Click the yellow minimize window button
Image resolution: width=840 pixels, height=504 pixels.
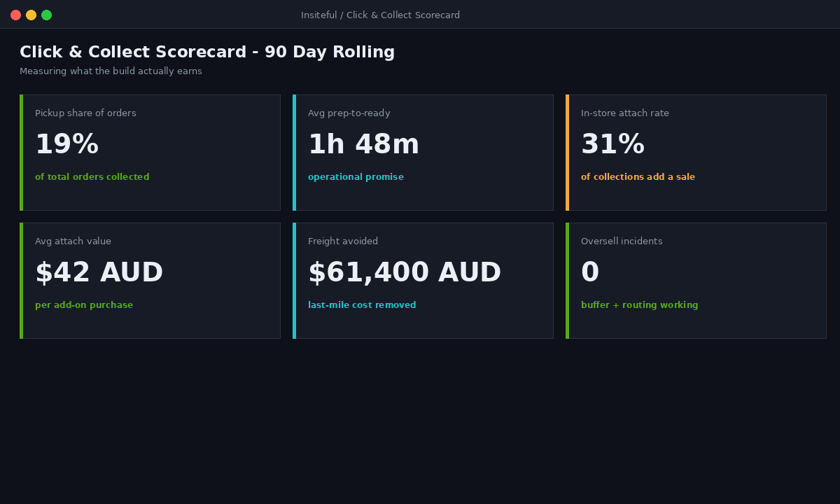point(31,15)
